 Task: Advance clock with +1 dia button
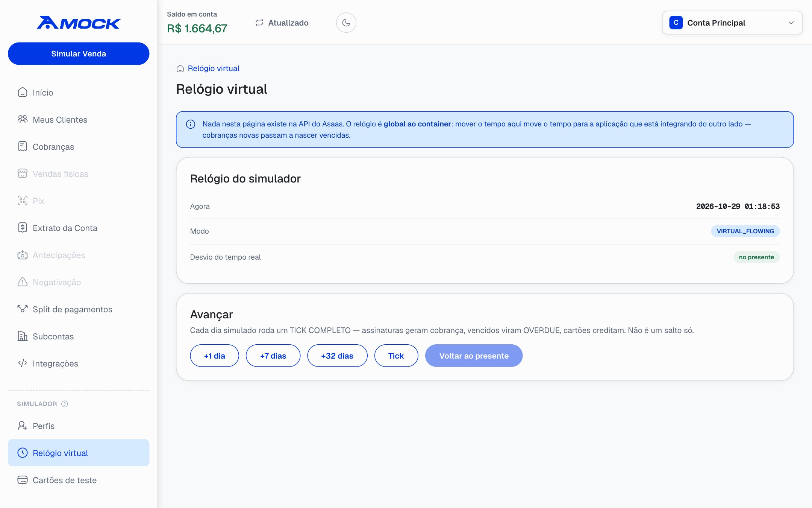tap(214, 356)
